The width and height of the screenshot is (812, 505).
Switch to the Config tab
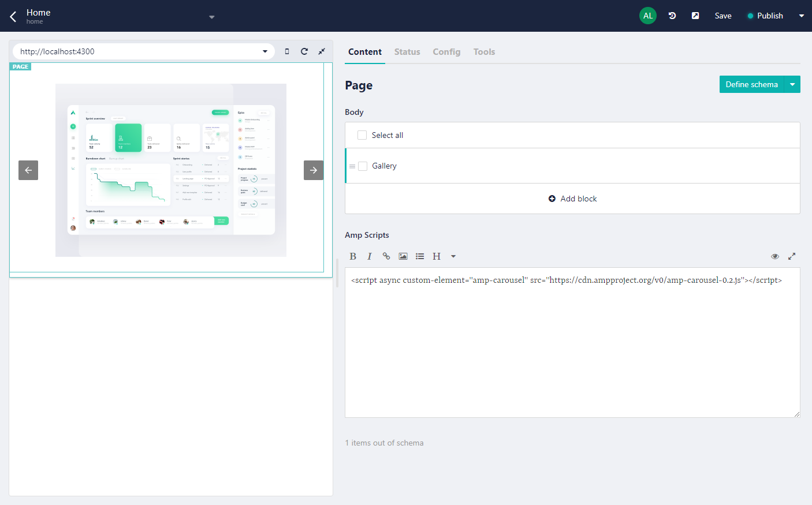[447, 52]
